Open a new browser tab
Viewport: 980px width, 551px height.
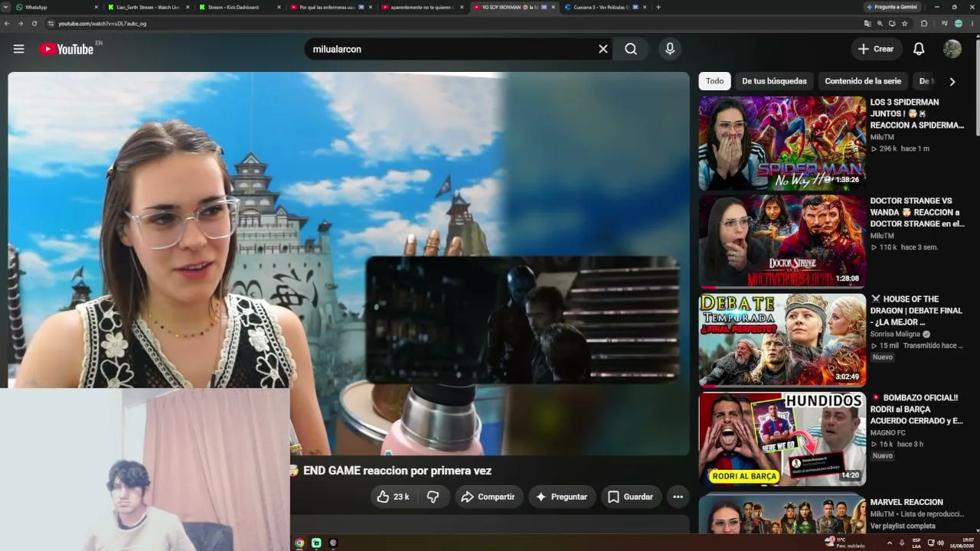coord(658,7)
